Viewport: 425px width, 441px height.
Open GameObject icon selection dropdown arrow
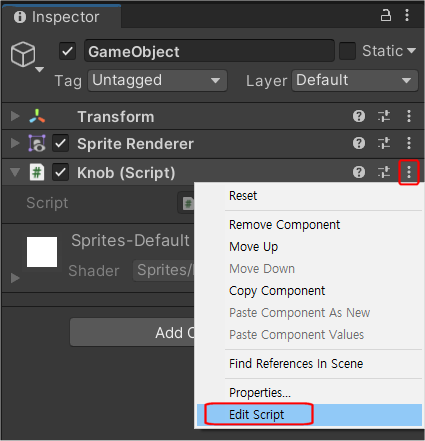(40, 70)
